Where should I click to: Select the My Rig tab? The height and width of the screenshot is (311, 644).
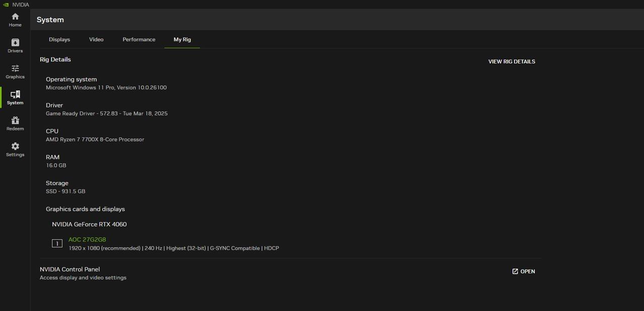[182, 39]
